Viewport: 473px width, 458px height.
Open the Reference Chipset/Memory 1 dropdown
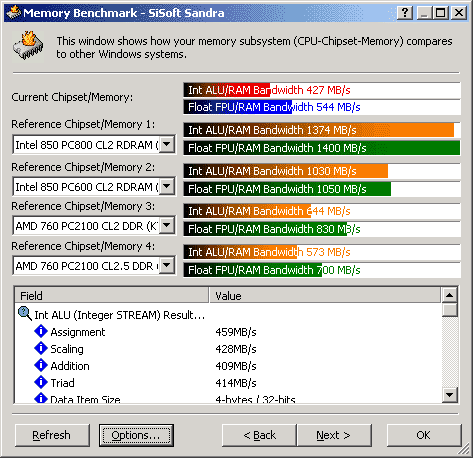(x=167, y=145)
